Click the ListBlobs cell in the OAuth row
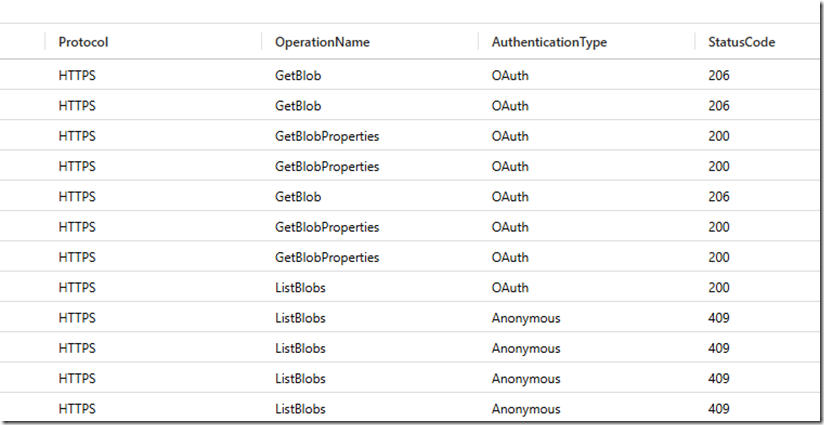 pyautogui.click(x=300, y=288)
